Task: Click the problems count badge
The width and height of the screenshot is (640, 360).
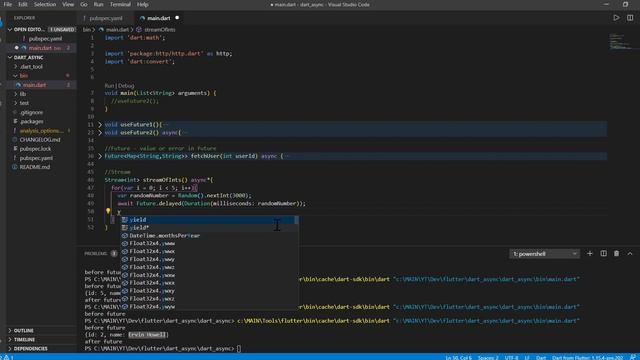Action: pos(114,253)
